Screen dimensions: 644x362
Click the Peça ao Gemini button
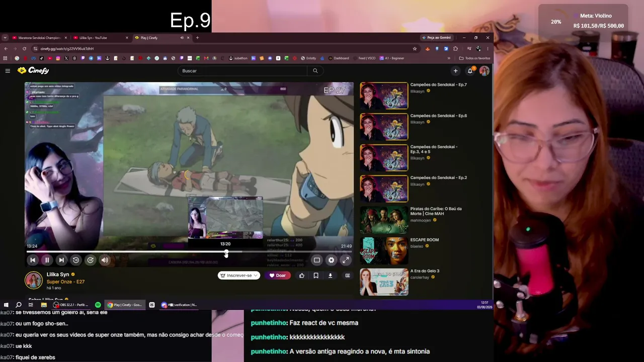[436, 38]
